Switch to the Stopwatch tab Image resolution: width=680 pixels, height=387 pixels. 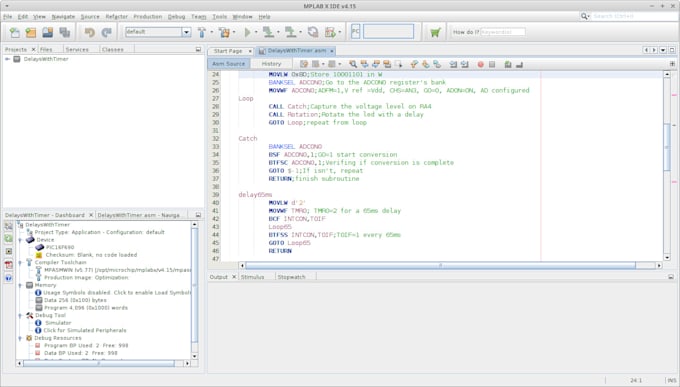tap(291, 277)
